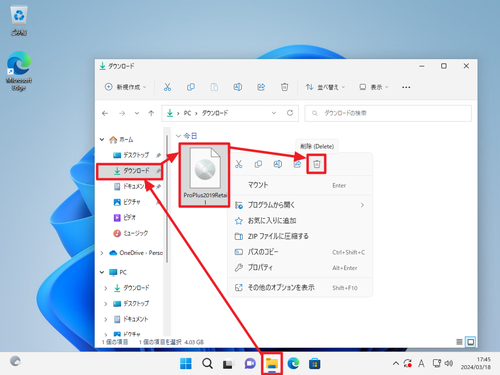Open the 並べ替え (Sort) dropdown
500x375 pixels.
[x=325, y=87]
